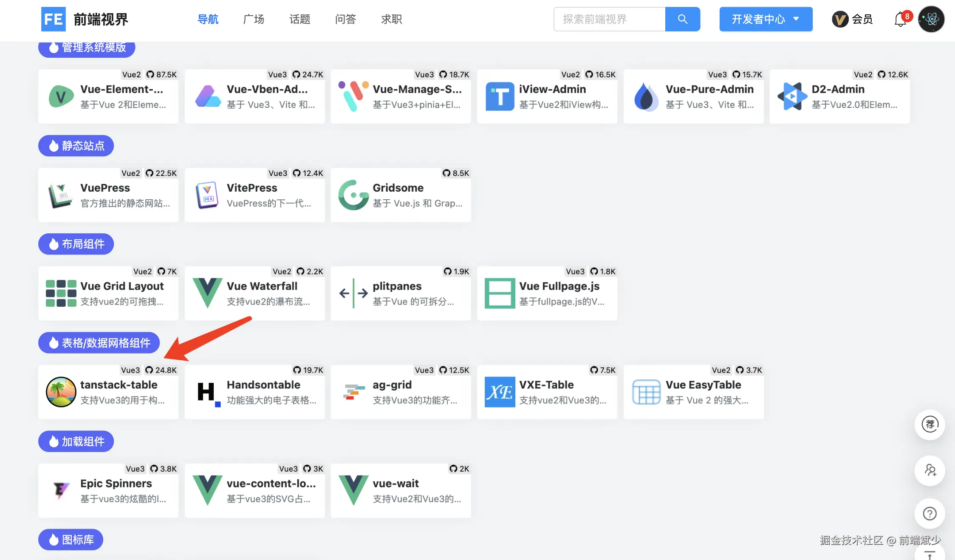Open the help question mark icon
The width and height of the screenshot is (955, 560).
tap(930, 513)
